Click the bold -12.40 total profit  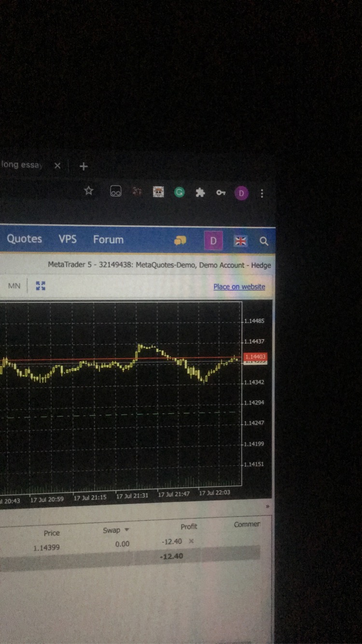click(172, 556)
